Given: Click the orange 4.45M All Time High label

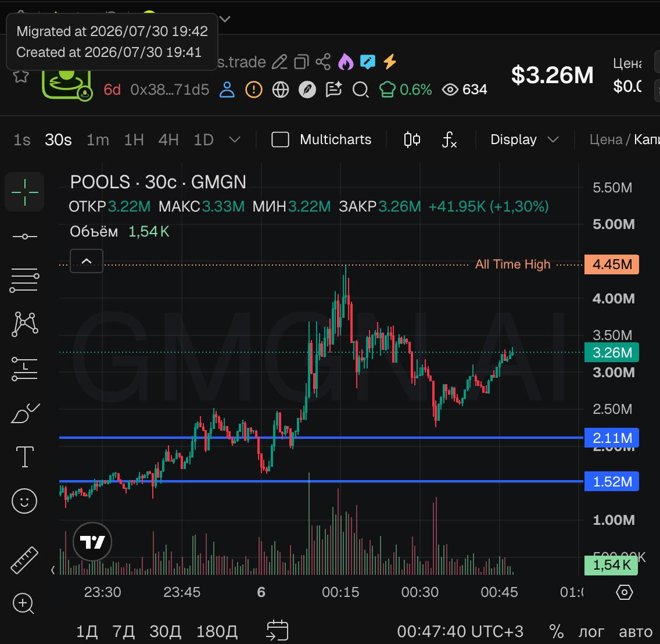Looking at the screenshot, I should [612, 264].
